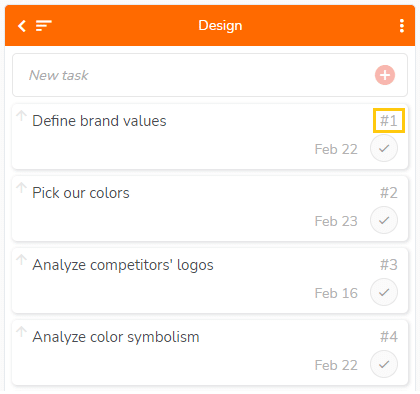Add task with the plus button
This screenshot has height=394, width=420.
[385, 75]
